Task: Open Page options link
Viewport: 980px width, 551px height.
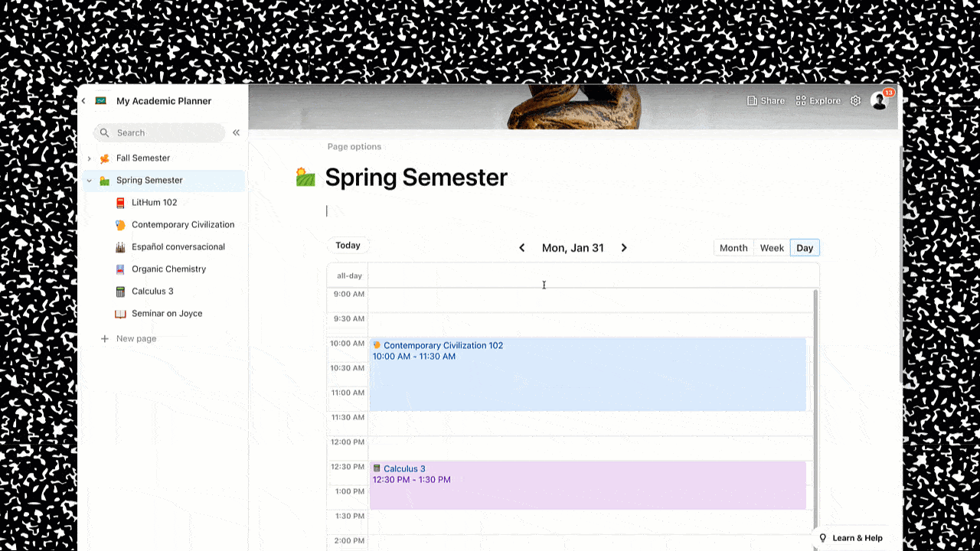Action: (x=354, y=147)
